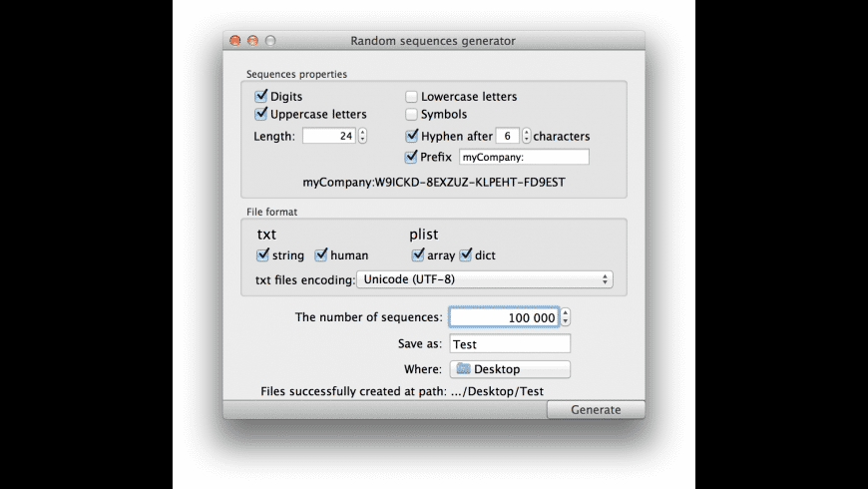Toggle the Prefix checkbox

[411, 157]
